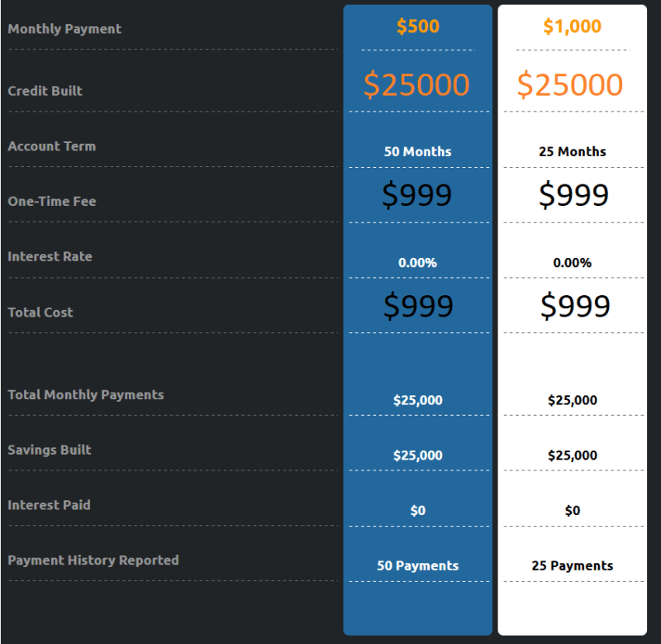
Task: Click the Total Cost label
Action: (x=40, y=312)
